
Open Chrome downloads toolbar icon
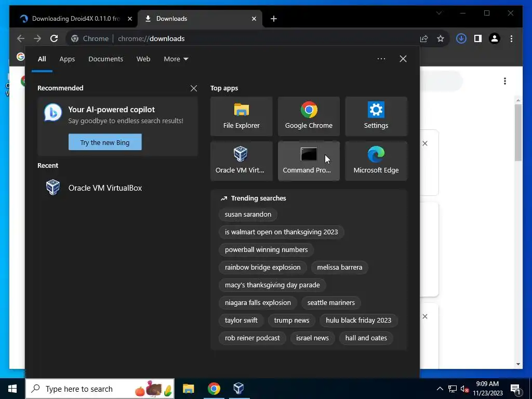(x=461, y=38)
